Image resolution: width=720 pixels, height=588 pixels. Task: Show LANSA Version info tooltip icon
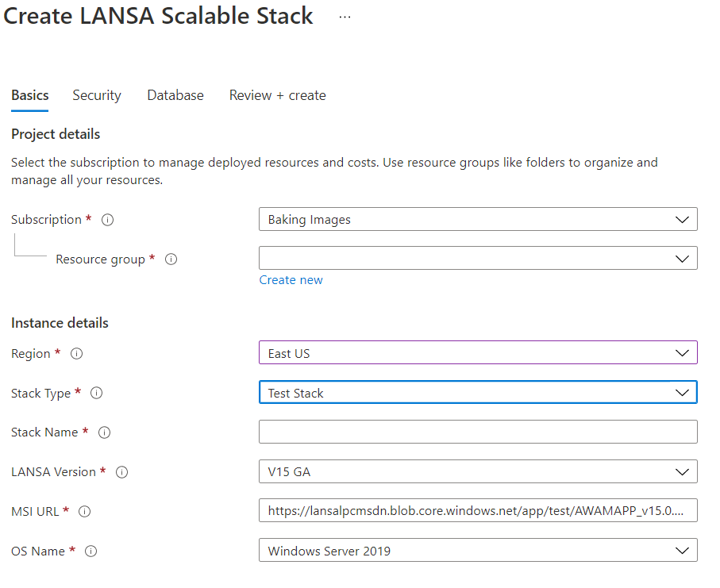click(122, 472)
